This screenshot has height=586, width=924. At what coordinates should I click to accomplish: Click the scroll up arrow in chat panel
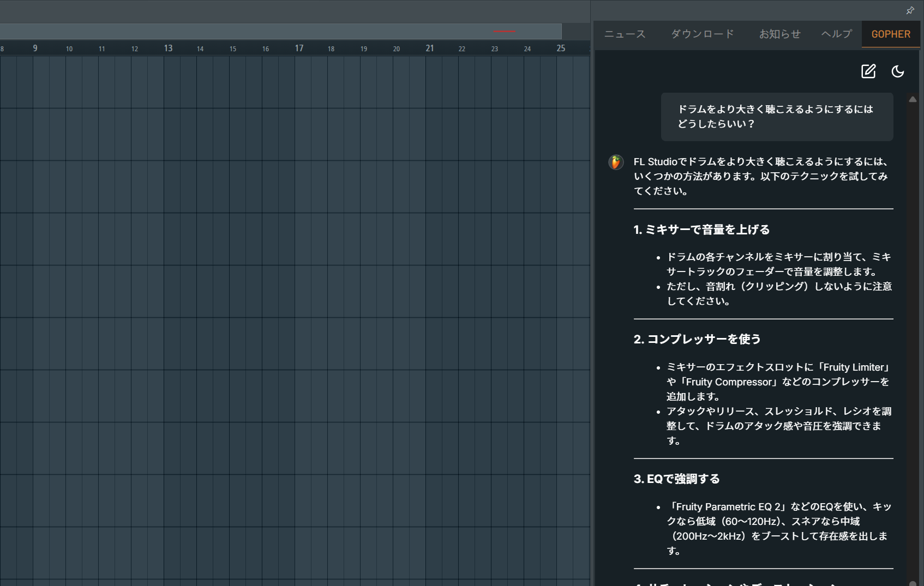click(x=913, y=99)
